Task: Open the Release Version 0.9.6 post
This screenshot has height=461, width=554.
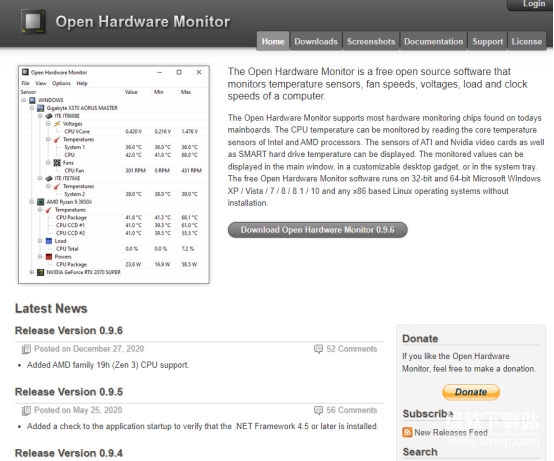Action: point(69,331)
